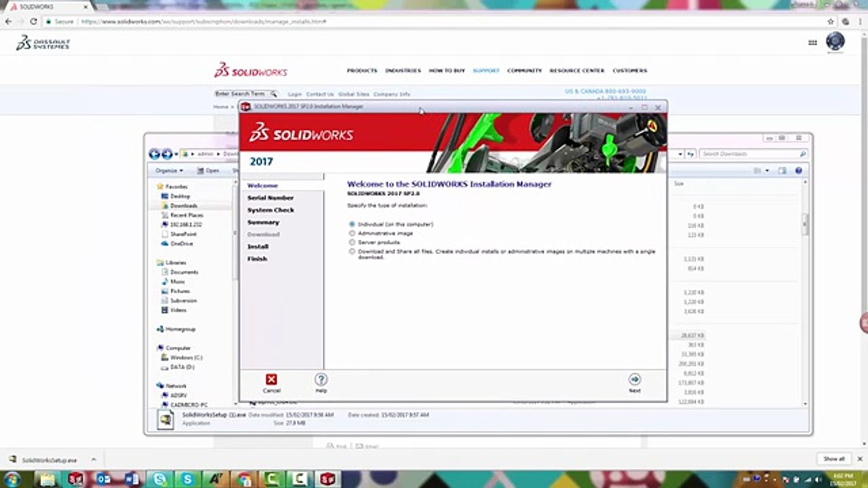
Task: Click the Explorer back arrow icon
Action: tap(154, 154)
